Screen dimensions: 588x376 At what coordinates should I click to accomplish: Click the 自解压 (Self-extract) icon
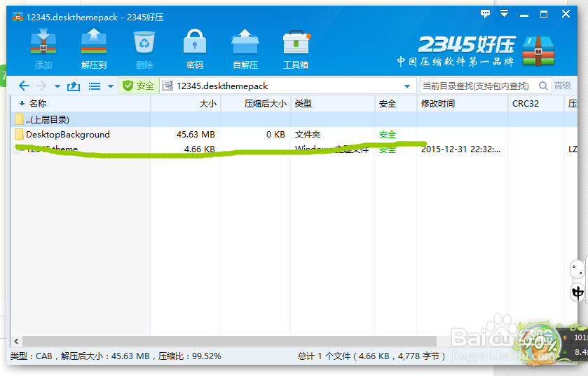(245, 49)
